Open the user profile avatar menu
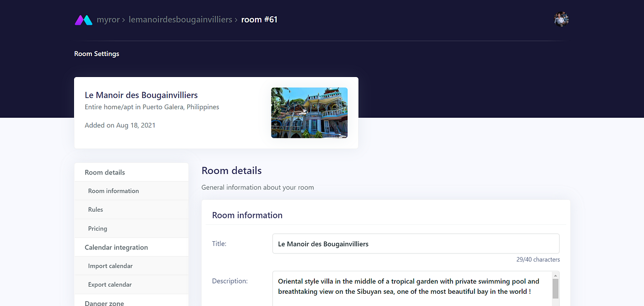The width and height of the screenshot is (644, 306). pos(562,19)
